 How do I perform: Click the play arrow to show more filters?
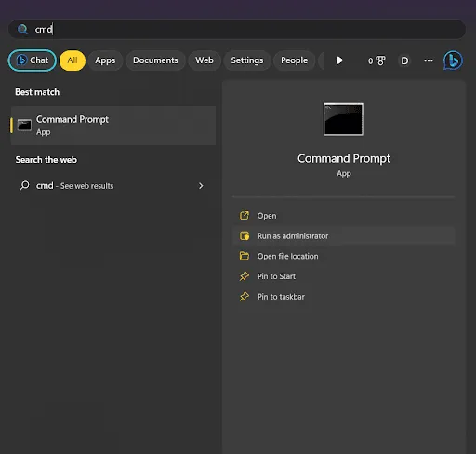click(x=339, y=60)
